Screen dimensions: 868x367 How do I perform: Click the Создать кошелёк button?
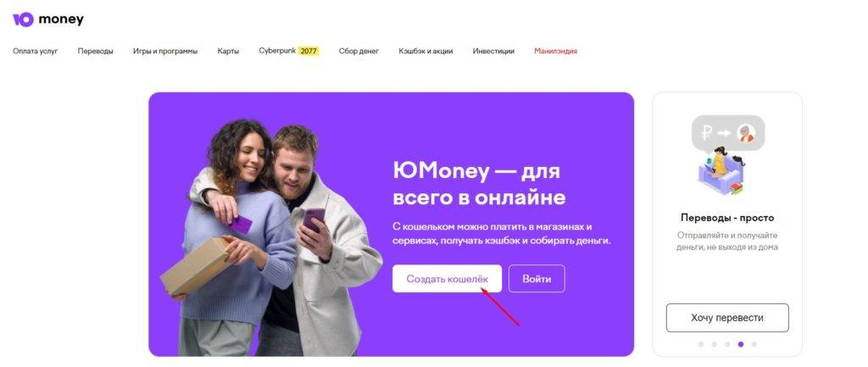(448, 279)
